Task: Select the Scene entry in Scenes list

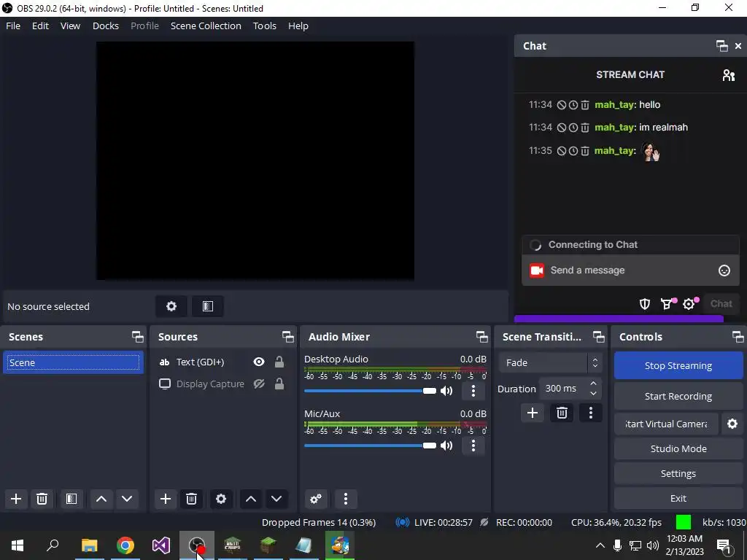Action: [74, 362]
